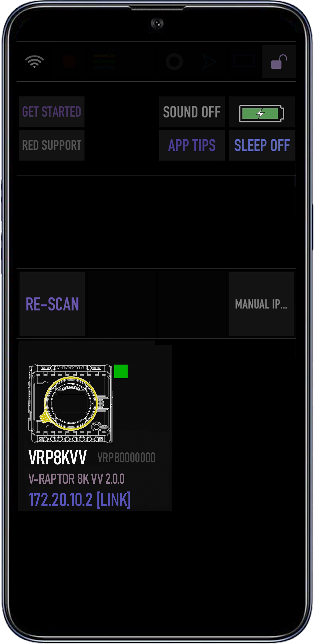Viewport: 314px width, 644px height.
Task: Toggle the SLEEP OFF setting
Action: pos(262,145)
